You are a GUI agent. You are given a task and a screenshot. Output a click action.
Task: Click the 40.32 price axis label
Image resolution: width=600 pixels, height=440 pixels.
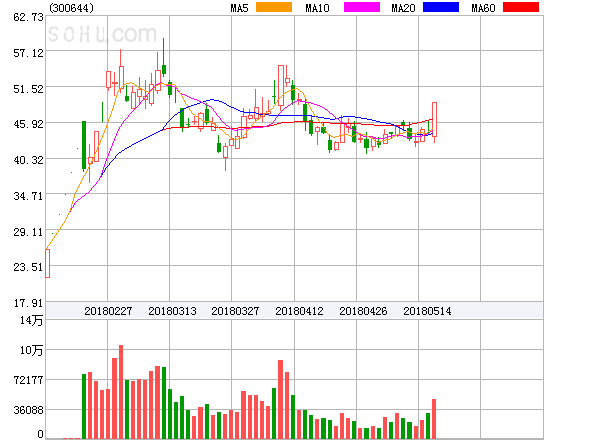click(28, 160)
